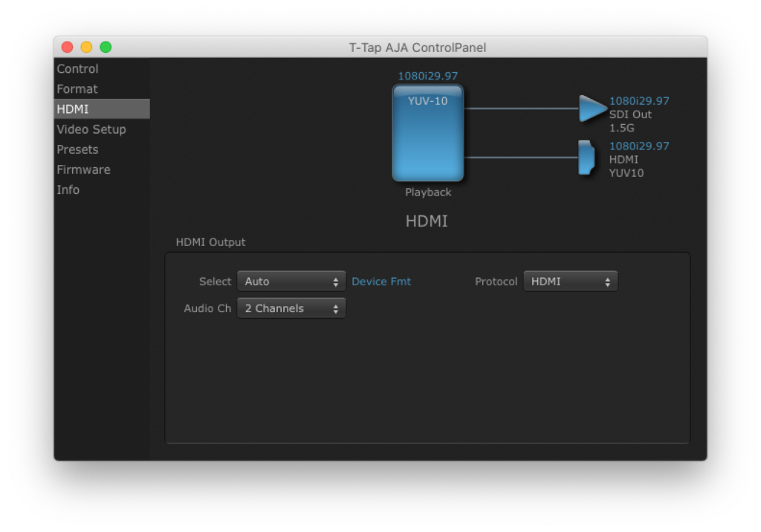Click the SDI Out triangle icon
The image size is (761, 532).
[x=592, y=108]
